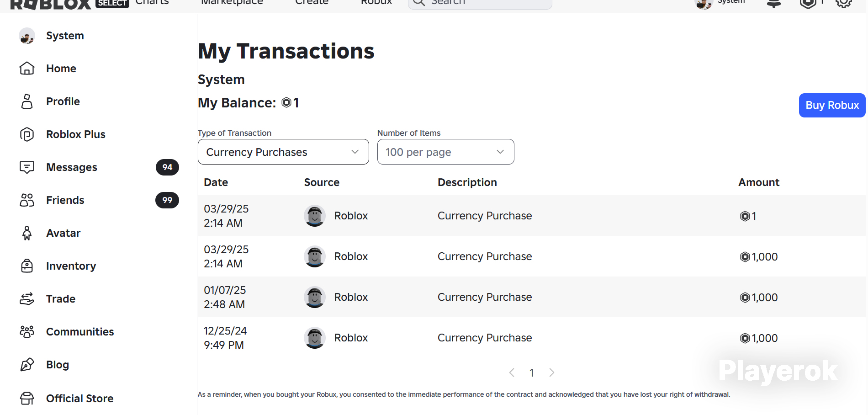The image size is (868, 415).
Task: Select page number 1 in pagination
Action: (x=532, y=373)
